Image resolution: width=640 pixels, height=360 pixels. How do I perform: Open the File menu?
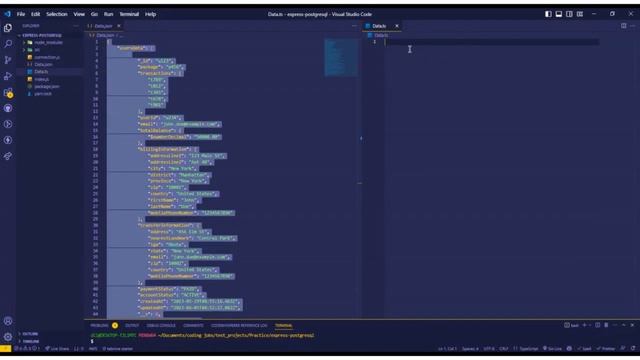click(x=21, y=14)
